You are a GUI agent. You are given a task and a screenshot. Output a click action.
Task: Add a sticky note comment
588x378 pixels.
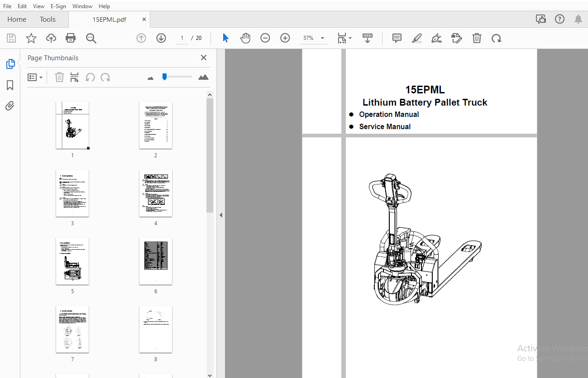tap(397, 38)
